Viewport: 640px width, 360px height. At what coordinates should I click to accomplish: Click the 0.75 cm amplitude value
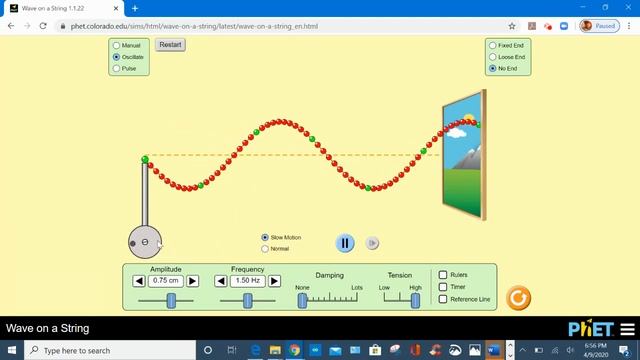pos(166,281)
